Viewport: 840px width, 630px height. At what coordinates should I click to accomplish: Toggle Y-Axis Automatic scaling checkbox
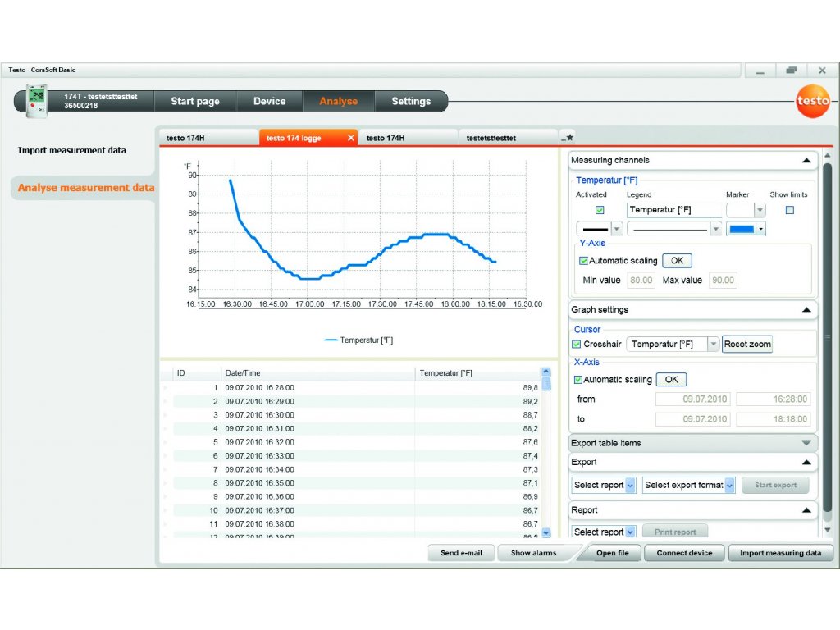pyautogui.click(x=583, y=261)
